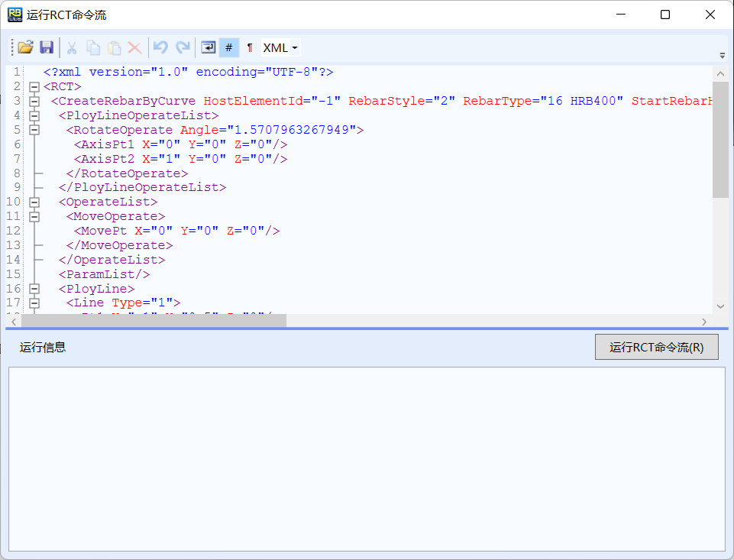734x560 pixels.
Task: Collapse the PloyLine node on line 16
Action: coord(34,289)
